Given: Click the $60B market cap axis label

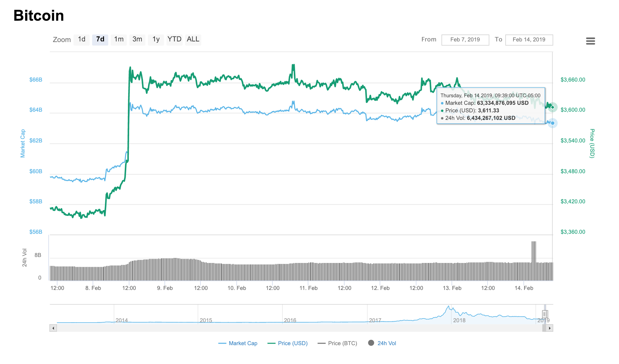Looking at the screenshot, I should click(36, 171).
